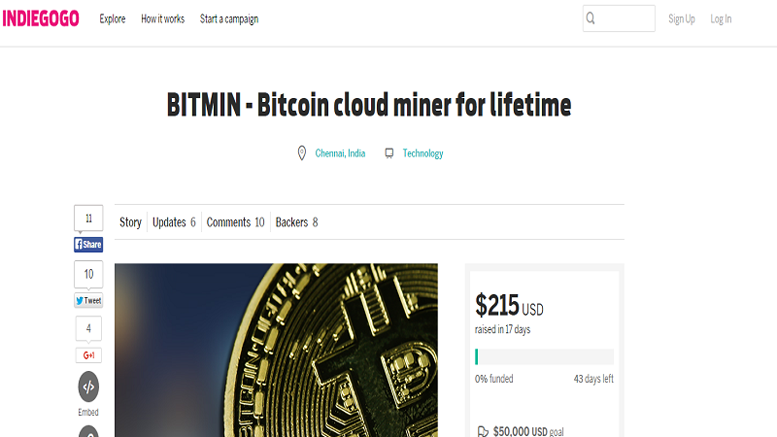777x437 pixels.
Task: Click the Facebook Share button
Action: tap(89, 244)
